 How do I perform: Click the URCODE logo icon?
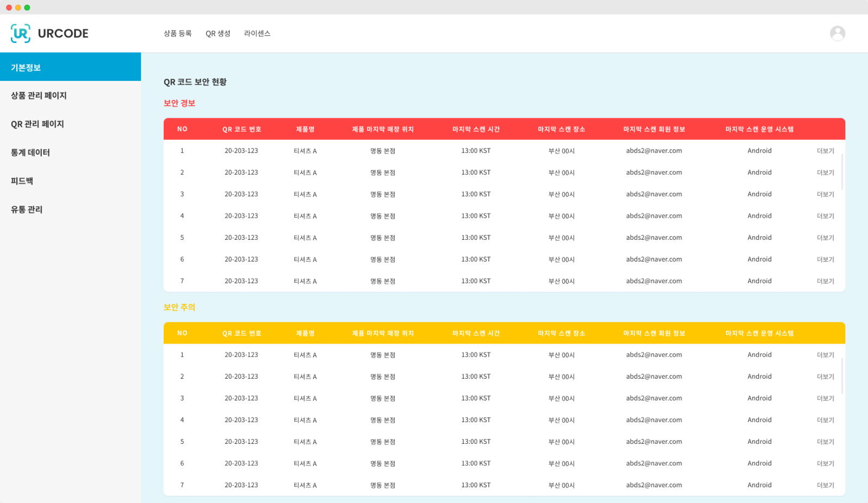(21, 34)
